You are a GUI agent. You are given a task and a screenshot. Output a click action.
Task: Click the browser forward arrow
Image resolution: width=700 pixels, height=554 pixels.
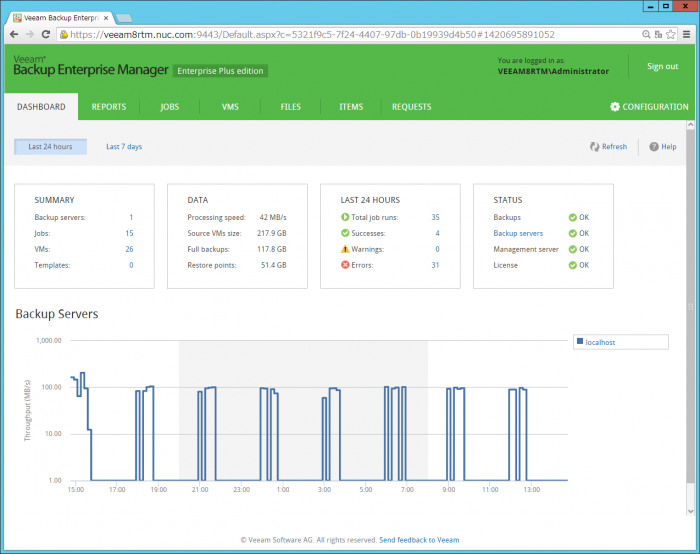(29, 34)
